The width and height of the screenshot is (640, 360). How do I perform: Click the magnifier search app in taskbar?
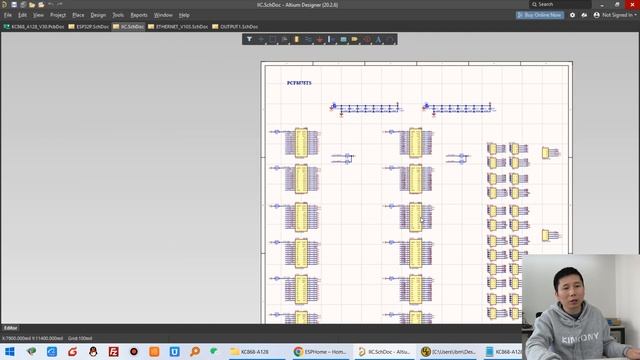click(195, 351)
